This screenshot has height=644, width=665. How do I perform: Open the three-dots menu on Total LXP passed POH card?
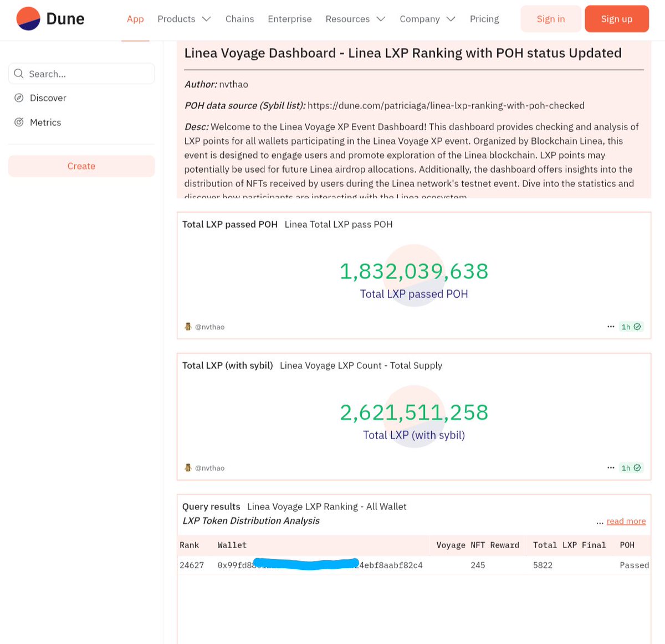point(611,327)
